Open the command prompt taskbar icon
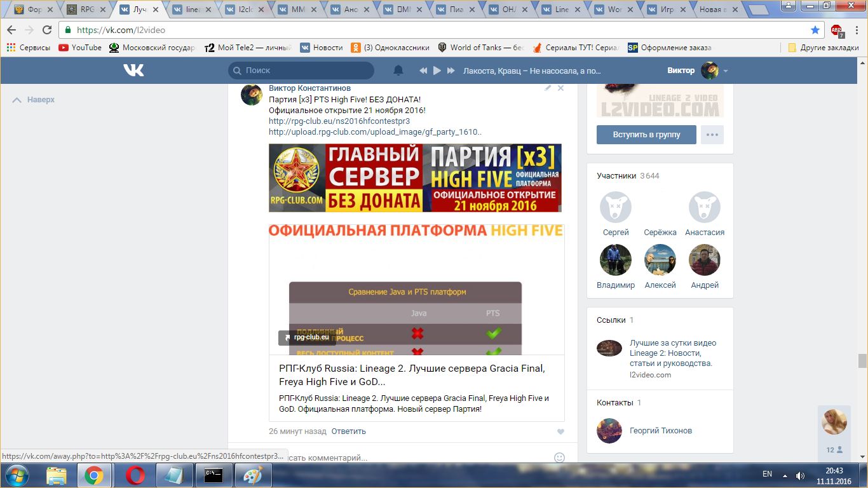The width and height of the screenshot is (868, 488). (x=214, y=475)
